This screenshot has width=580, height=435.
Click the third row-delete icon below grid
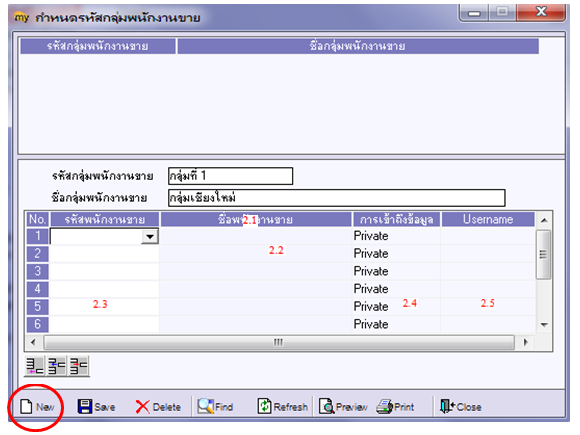[78, 366]
